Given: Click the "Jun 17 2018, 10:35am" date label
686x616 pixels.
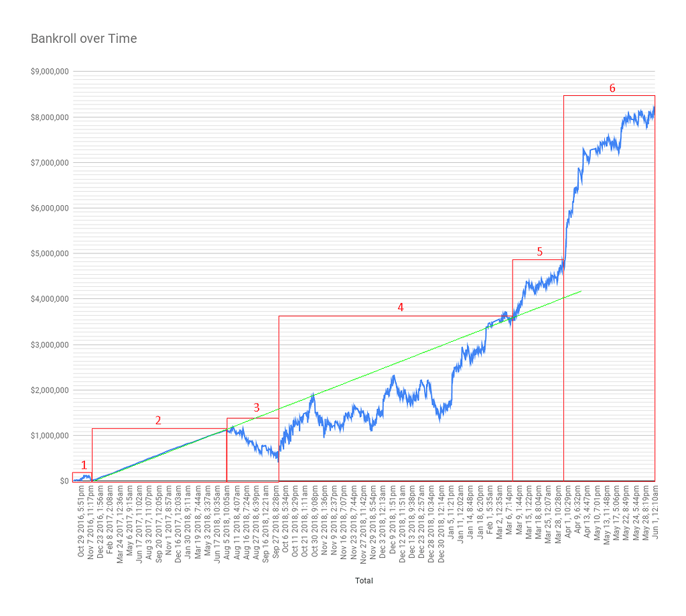Looking at the screenshot, I should 217,523.
